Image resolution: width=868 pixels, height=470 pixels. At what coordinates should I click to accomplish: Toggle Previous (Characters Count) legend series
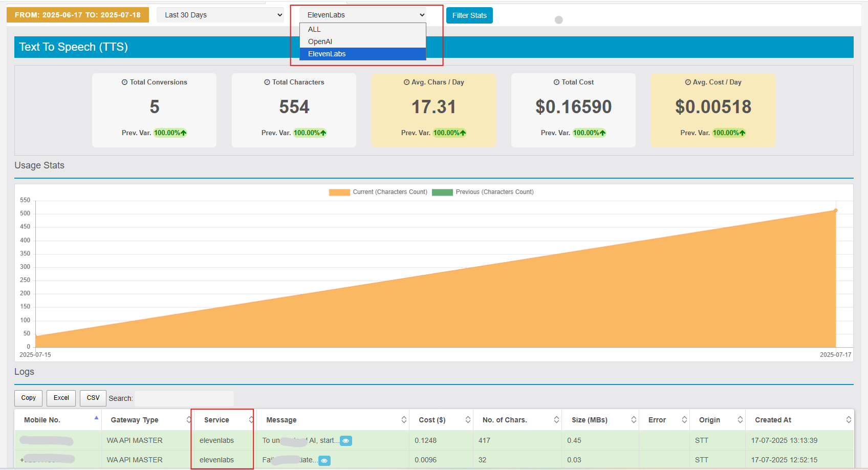[494, 192]
